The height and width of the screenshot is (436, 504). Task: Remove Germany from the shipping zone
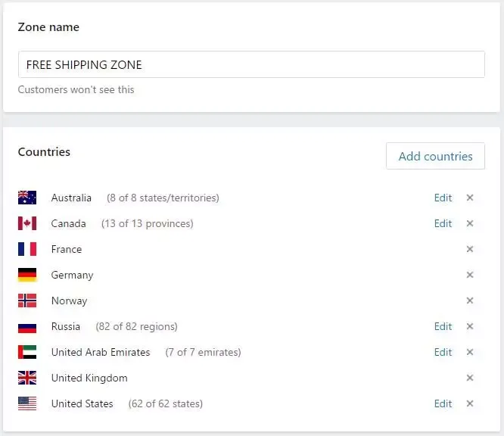pyautogui.click(x=470, y=275)
